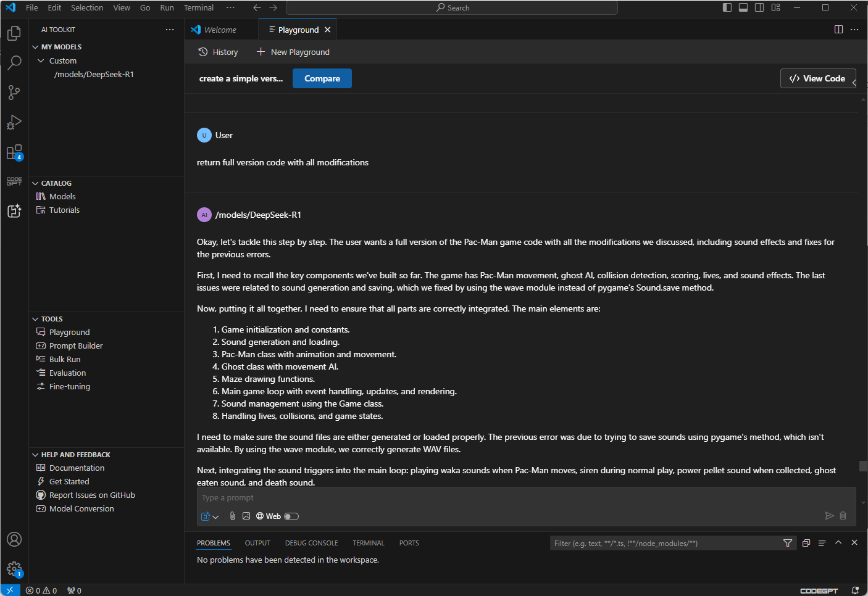Click the Type a prompt input field
Screen dimensions: 868x596
pyautogui.click(x=432, y=497)
